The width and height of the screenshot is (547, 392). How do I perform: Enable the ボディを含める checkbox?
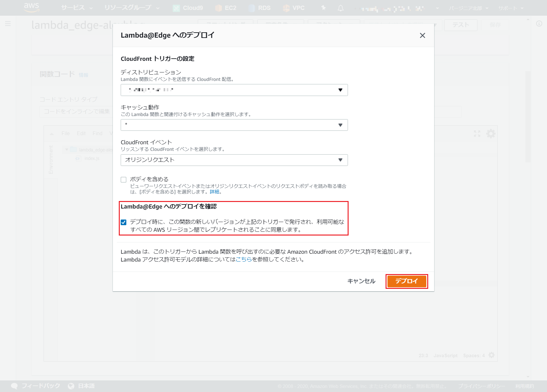click(x=124, y=180)
